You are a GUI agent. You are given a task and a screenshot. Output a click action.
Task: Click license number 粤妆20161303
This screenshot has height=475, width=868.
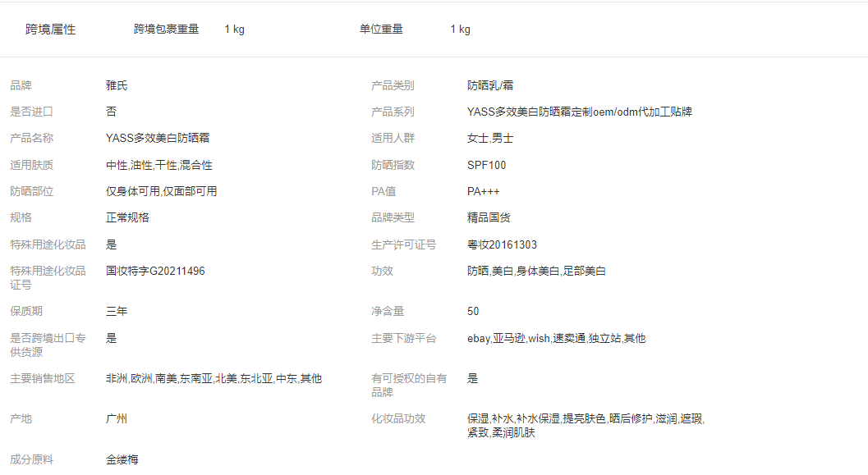pos(502,244)
